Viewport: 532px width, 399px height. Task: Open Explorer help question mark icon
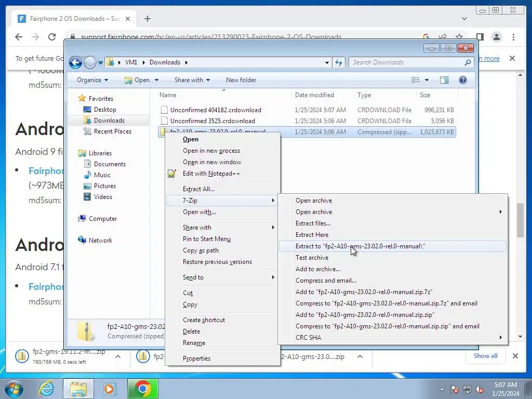pyautogui.click(x=463, y=80)
